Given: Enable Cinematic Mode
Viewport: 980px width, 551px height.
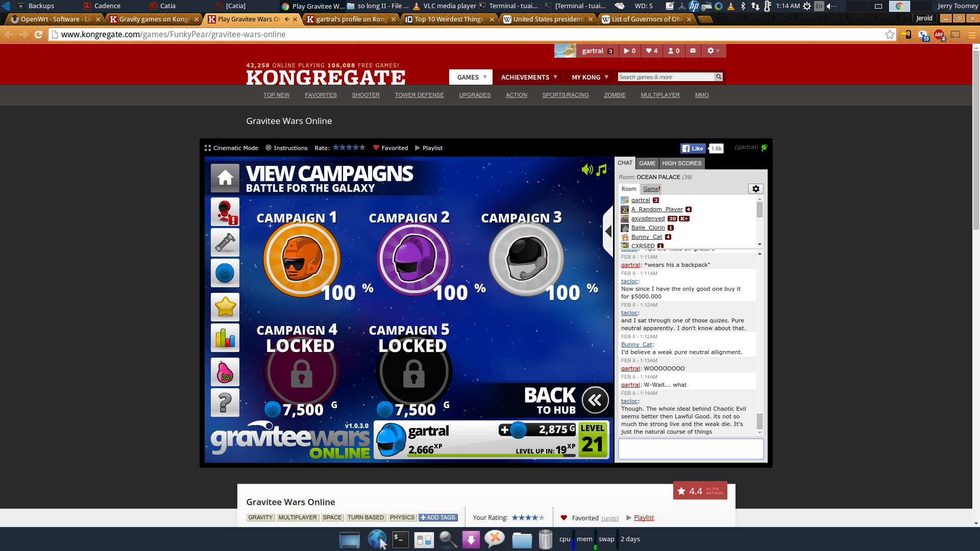Looking at the screenshot, I should [231, 148].
